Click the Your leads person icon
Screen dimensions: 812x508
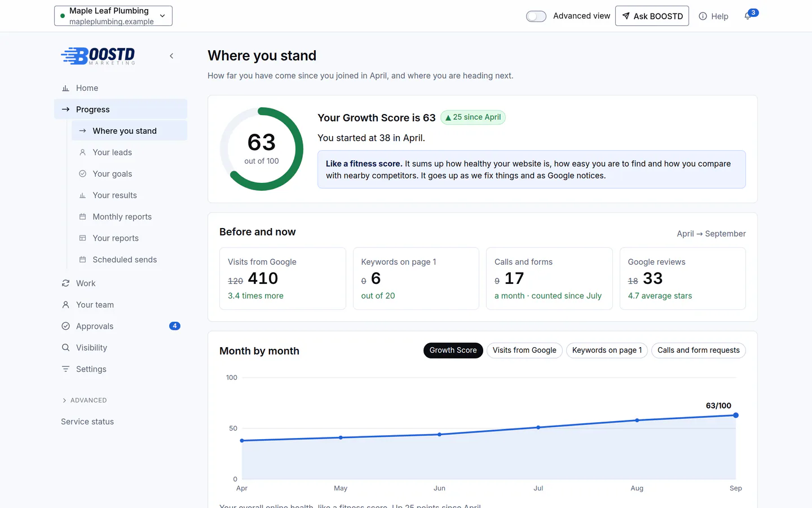[x=82, y=152]
